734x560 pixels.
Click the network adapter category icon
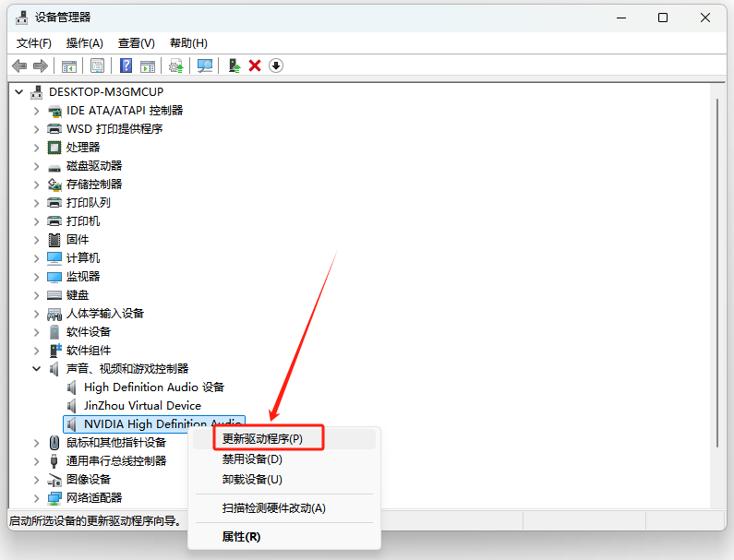click(54, 498)
